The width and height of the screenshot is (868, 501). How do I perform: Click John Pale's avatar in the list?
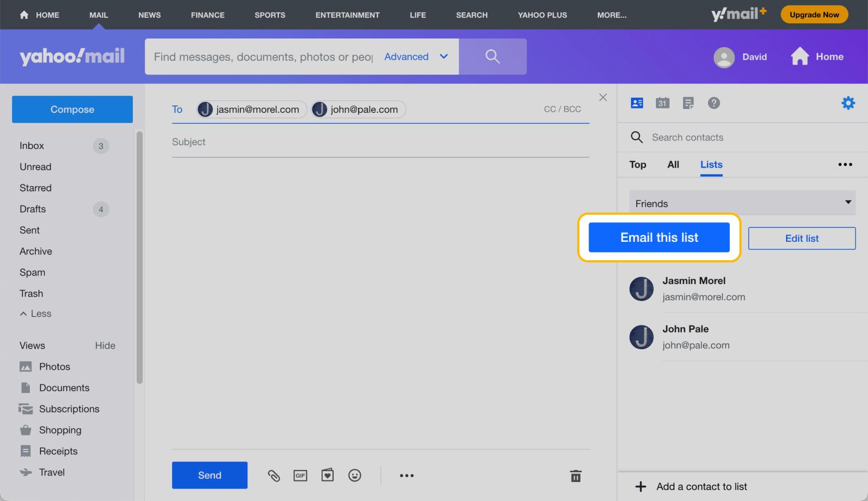641,337
